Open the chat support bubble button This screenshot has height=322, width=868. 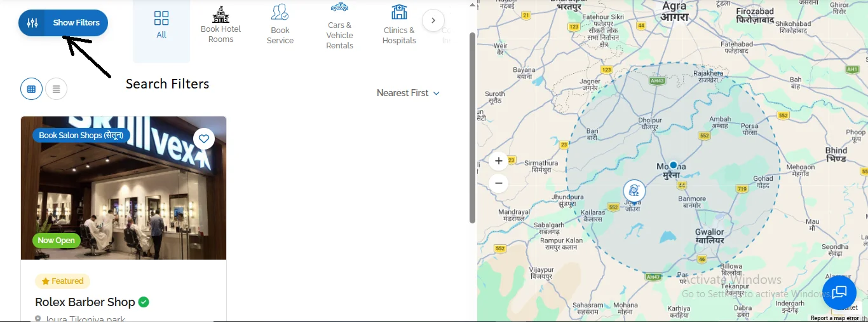coord(839,293)
